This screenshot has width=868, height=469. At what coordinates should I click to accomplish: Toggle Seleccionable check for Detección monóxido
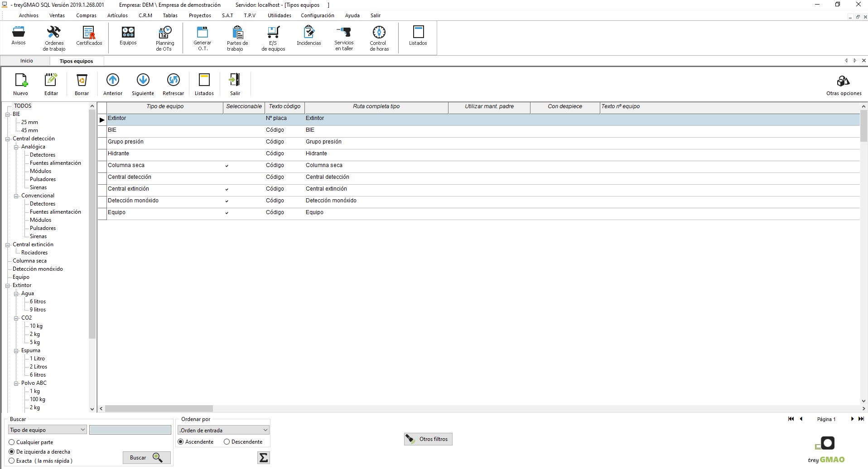click(227, 201)
